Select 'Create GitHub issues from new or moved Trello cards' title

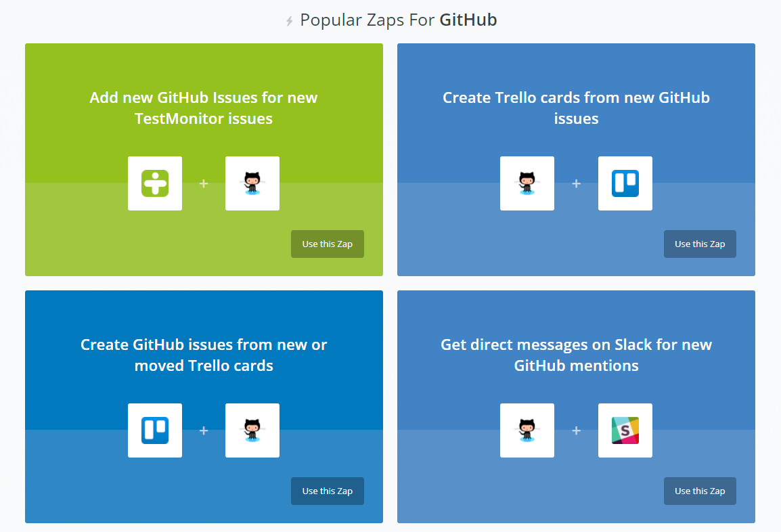[x=204, y=355]
